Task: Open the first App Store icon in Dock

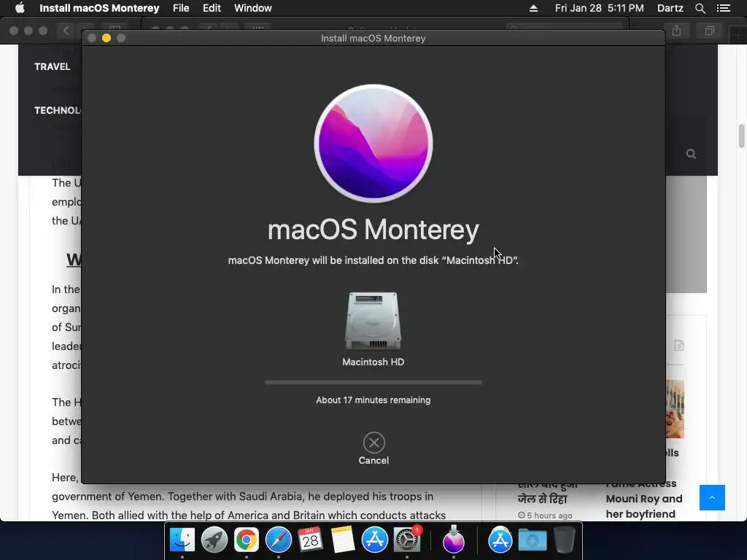Action: coord(375,540)
